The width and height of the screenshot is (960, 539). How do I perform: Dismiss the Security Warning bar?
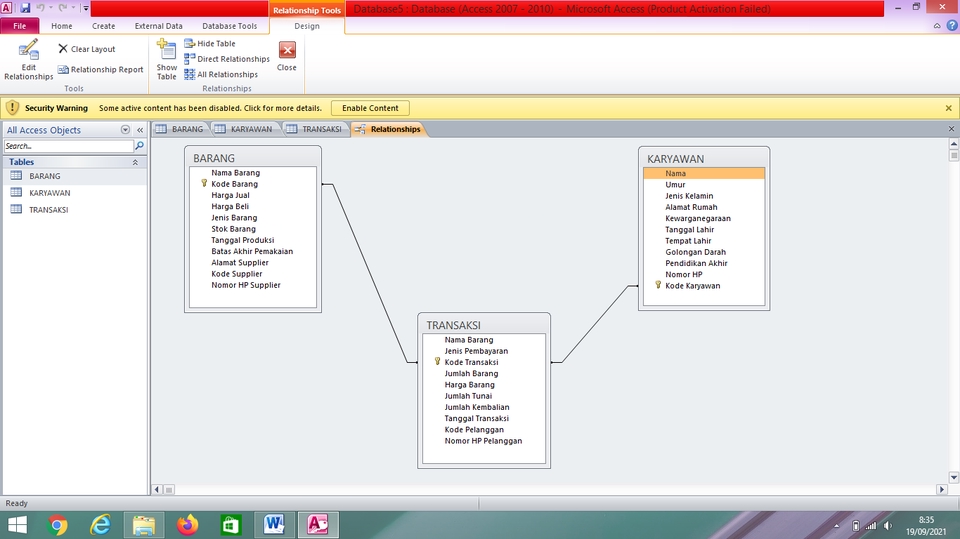[948, 108]
